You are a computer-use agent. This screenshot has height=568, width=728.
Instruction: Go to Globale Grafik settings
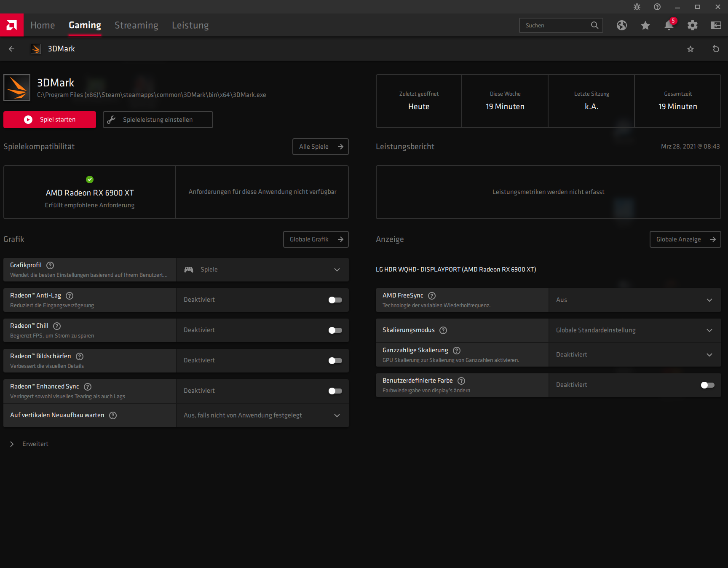point(316,239)
